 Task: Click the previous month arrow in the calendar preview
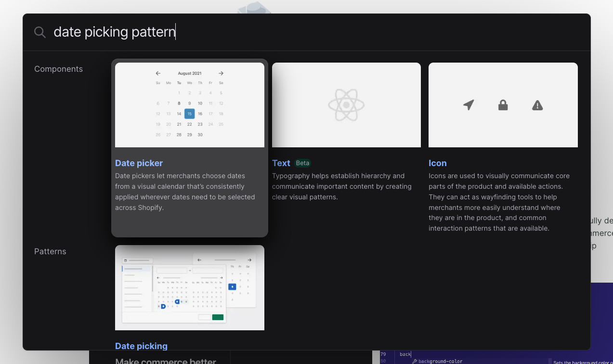(157, 73)
